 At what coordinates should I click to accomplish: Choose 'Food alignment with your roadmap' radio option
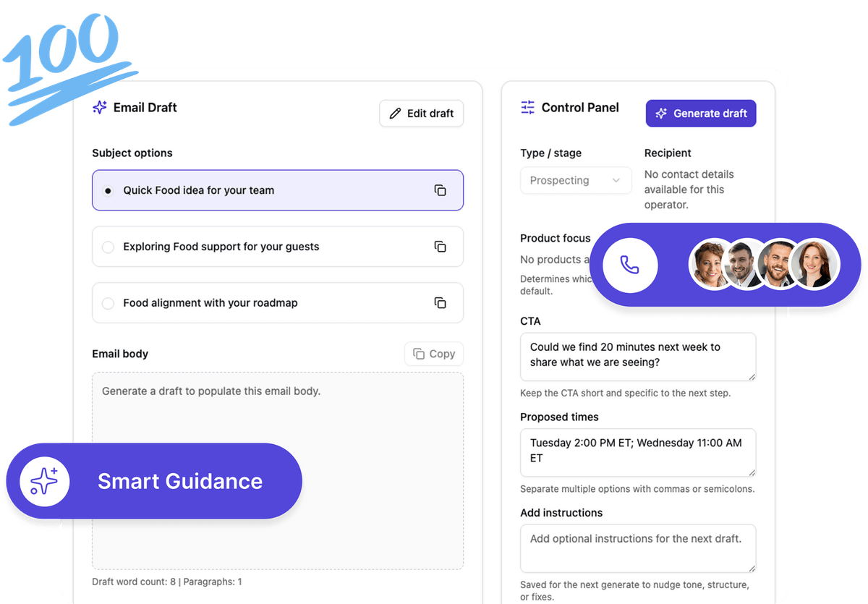pos(109,304)
